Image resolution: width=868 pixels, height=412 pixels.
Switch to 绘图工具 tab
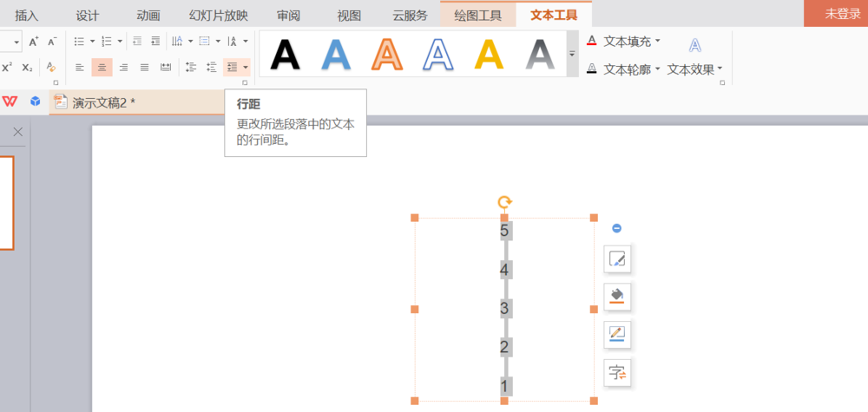pos(477,15)
